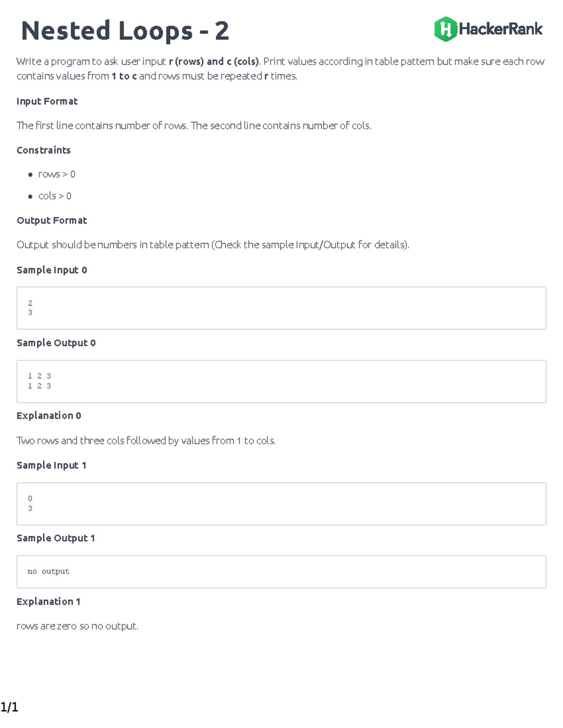Click the "Constraints" heading

click(x=44, y=150)
